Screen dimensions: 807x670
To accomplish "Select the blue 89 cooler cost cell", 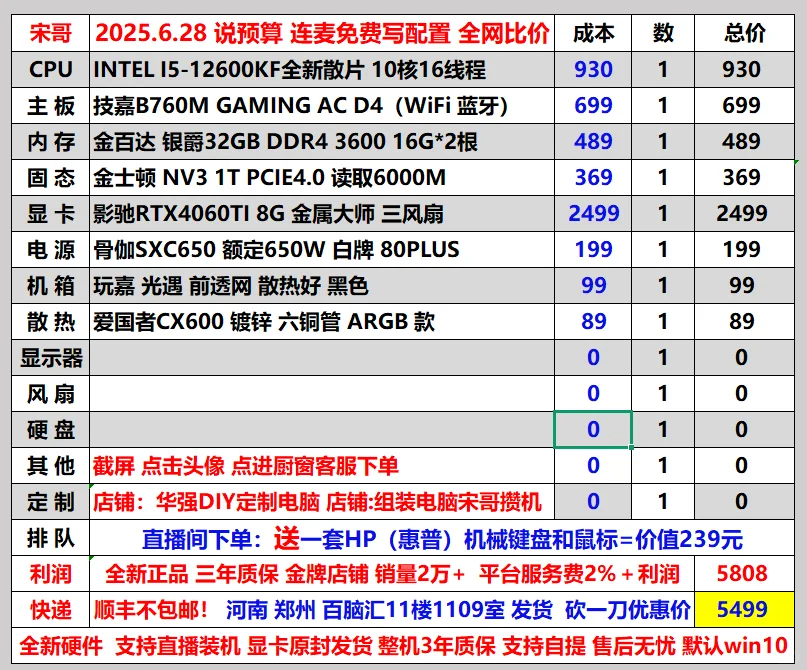I will coord(593,322).
